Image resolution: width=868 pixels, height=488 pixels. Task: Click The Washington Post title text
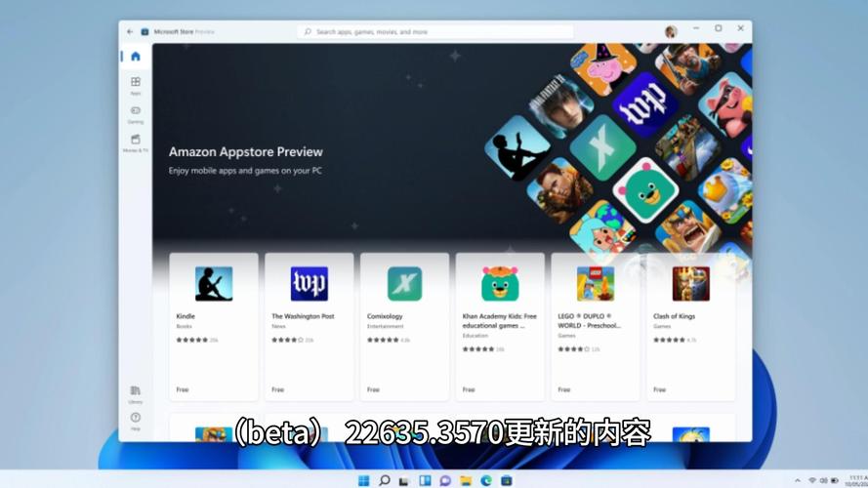pyautogui.click(x=303, y=316)
